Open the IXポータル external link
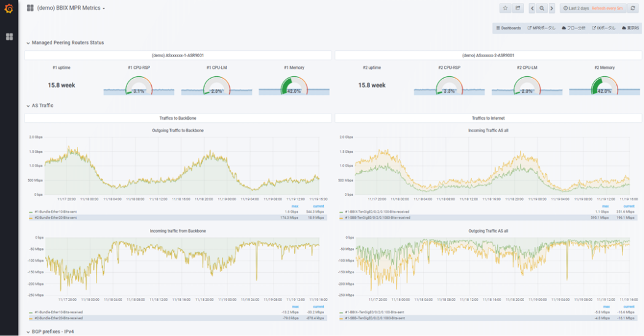The height and width of the screenshot is (336, 644). pyautogui.click(x=603, y=28)
